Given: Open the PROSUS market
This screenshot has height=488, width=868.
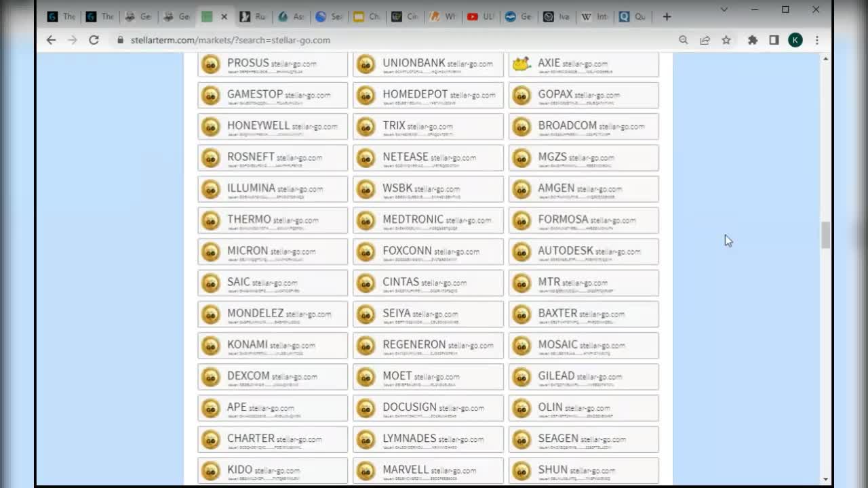Looking at the screenshot, I should [x=273, y=64].
